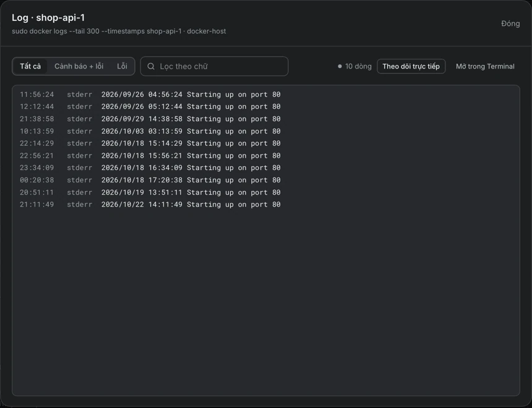Select log line timestamped 21:11:49
Screen dimensions: 532x408
(x=265, y=204)
